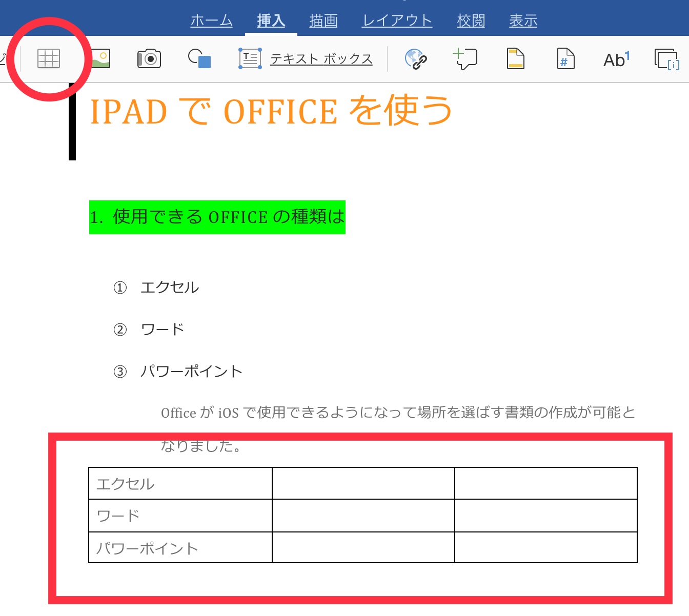Click the text box icon
The height and width of the screenshot is (616, 689).
pyautogui.click(x=250, y=58)
